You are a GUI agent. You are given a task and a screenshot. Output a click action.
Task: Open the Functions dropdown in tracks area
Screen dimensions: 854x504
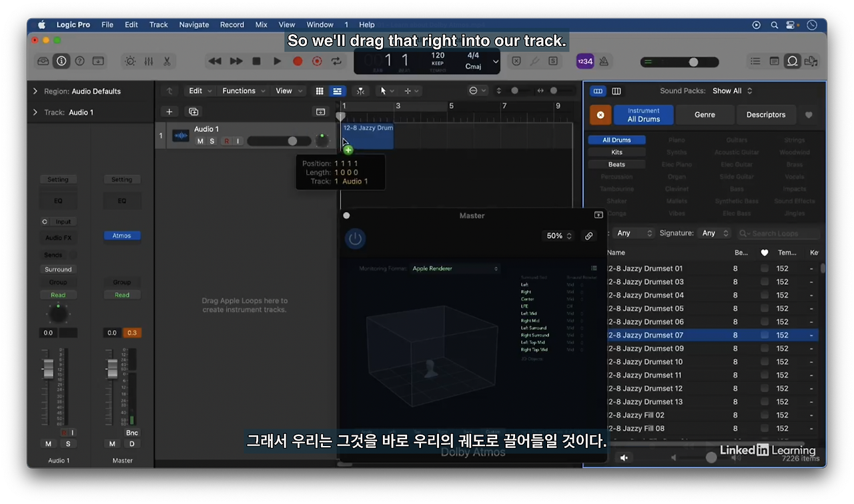[244, 91]
